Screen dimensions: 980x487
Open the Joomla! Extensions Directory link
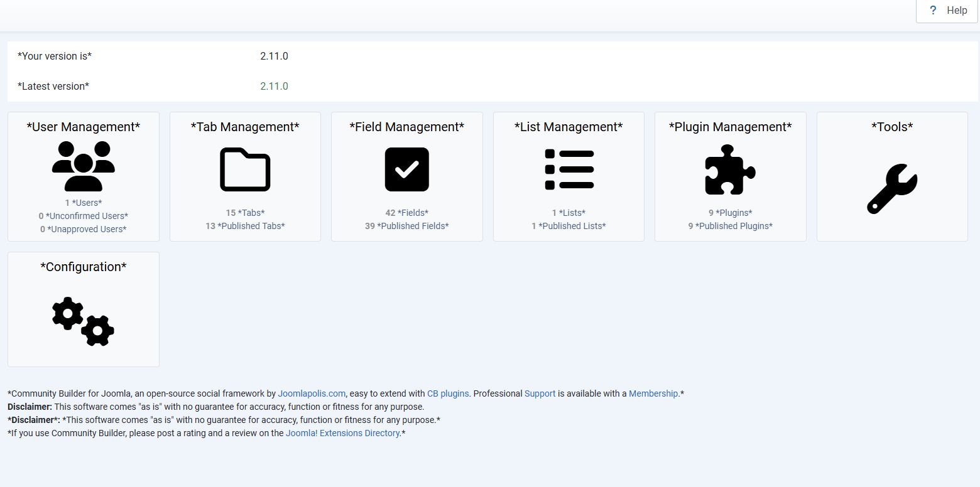342,433
